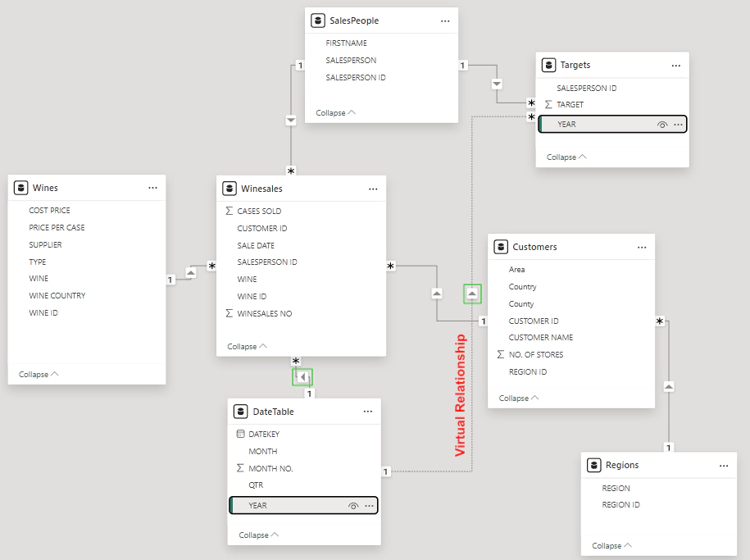Collapse the Winesales table

(246, 346)
